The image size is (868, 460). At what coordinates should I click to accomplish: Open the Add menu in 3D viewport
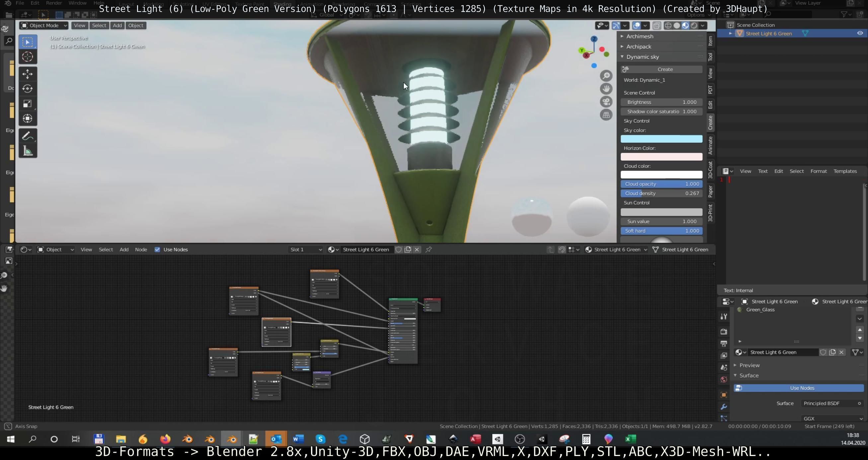tap(117, 26)
